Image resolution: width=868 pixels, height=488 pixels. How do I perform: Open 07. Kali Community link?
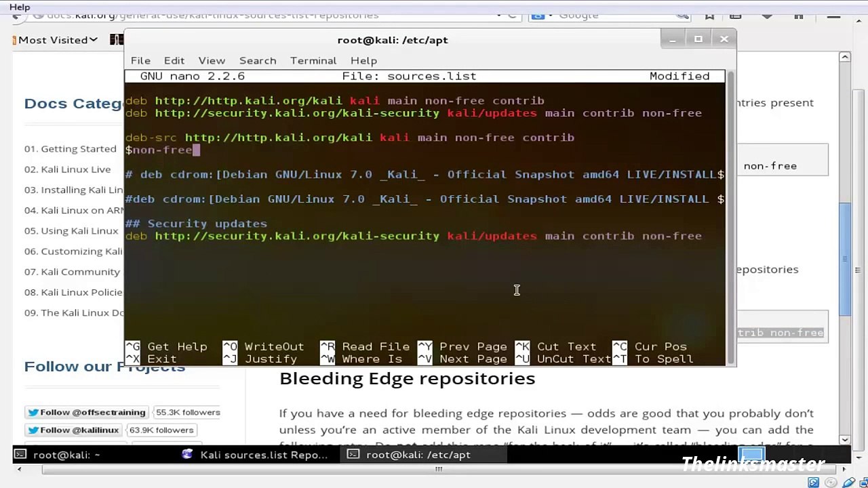point(72,272)
